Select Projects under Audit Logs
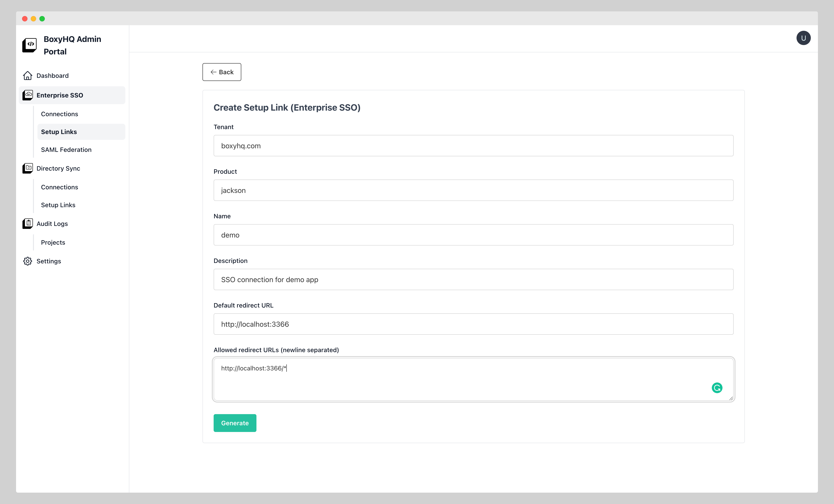Image resolution: width=834 pixels, height=504 pixels. click(53, 242)
